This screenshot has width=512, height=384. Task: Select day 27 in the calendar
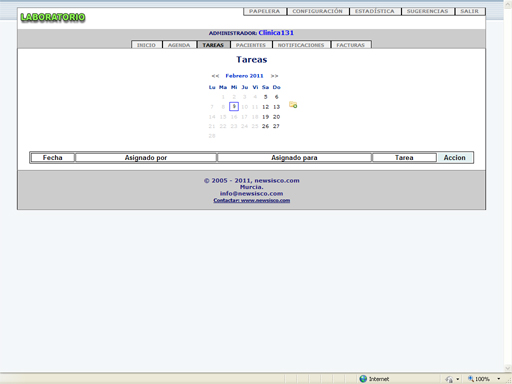(277, 126)
